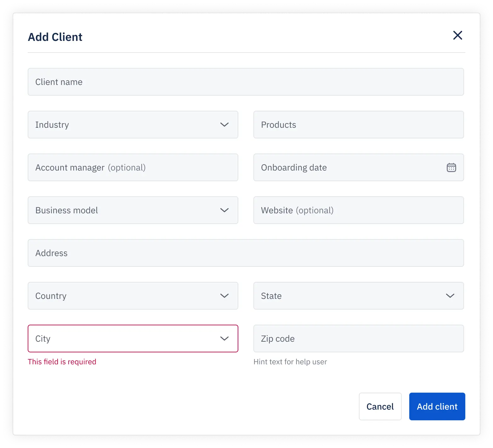Select the Industry dropdown label text
The image size is (493, 448).
coord(52,125)
